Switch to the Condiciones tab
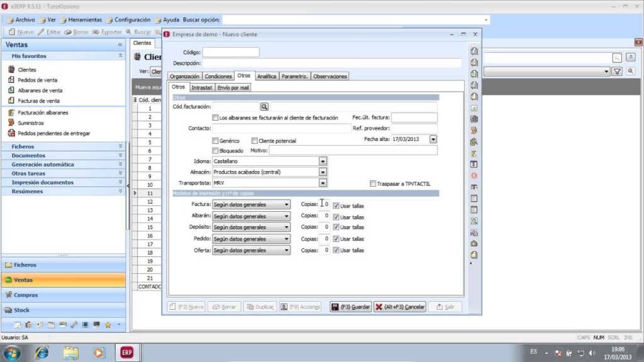The image size is (644, 362). point(218,76)
